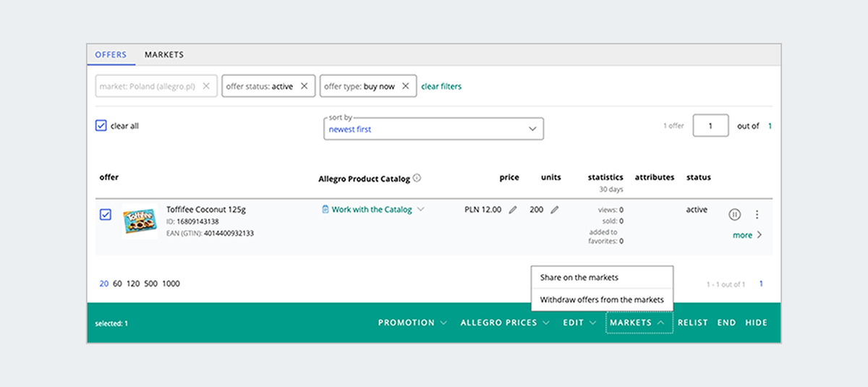868x387 pixels.
Task: Click the Allegro Product Catalog info icon
Action: tap(417, 178)
